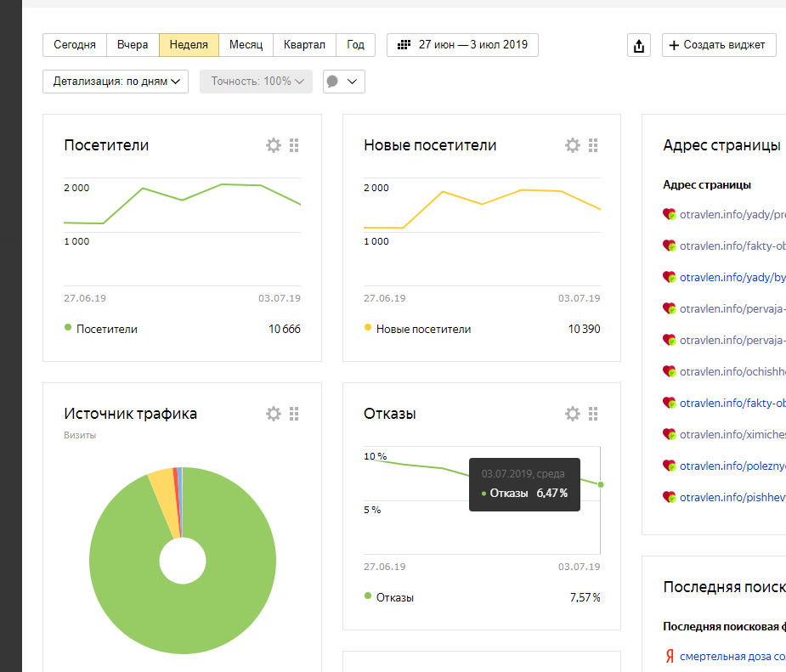Click drag handle on Посетители widget
This screenshot has height=672, width=786.
(294, 145)
